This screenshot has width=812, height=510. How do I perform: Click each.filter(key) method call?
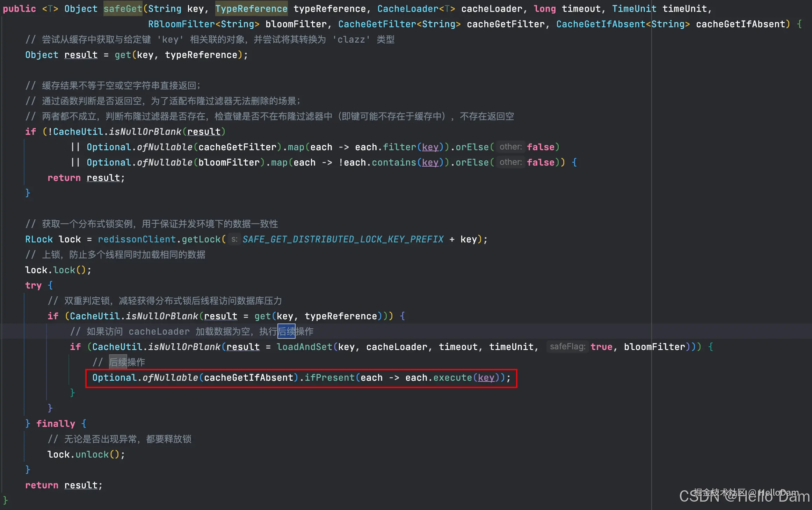click(399, 147)
